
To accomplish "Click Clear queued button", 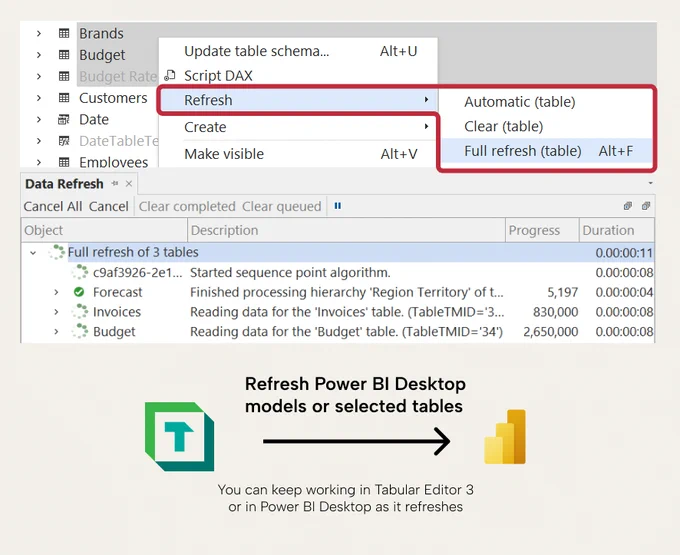I will tap(281, 206).
